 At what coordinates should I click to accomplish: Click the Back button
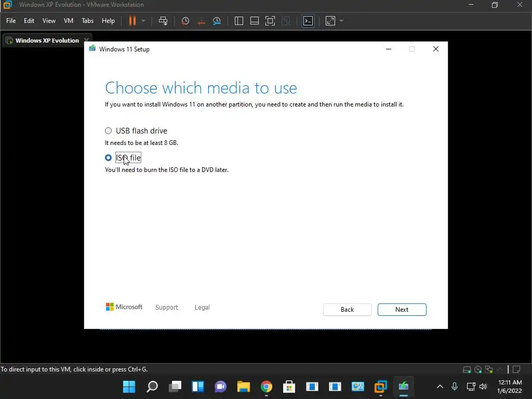pyautogui.click(x=348, y=310)
